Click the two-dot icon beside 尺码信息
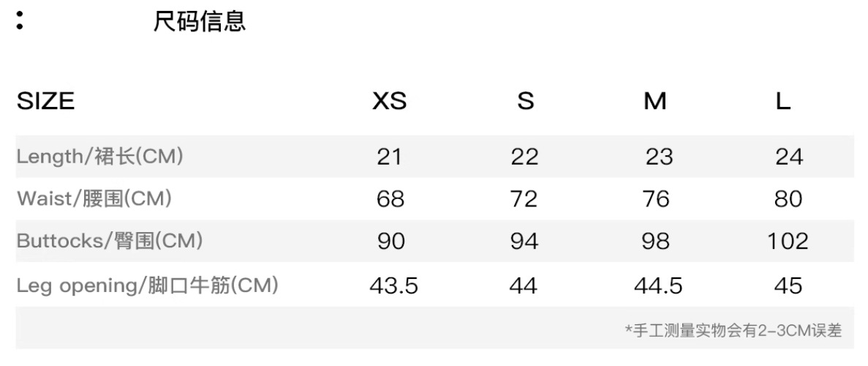This screenshot has height=366, width=868. click(20, 20)
